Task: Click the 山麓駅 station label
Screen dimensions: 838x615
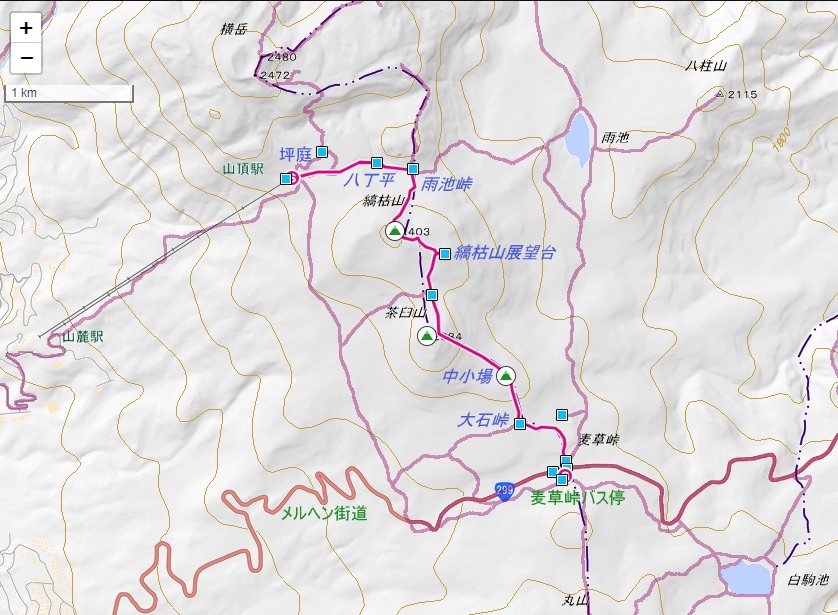Action: pyautogui.click(x=83, y=337)
